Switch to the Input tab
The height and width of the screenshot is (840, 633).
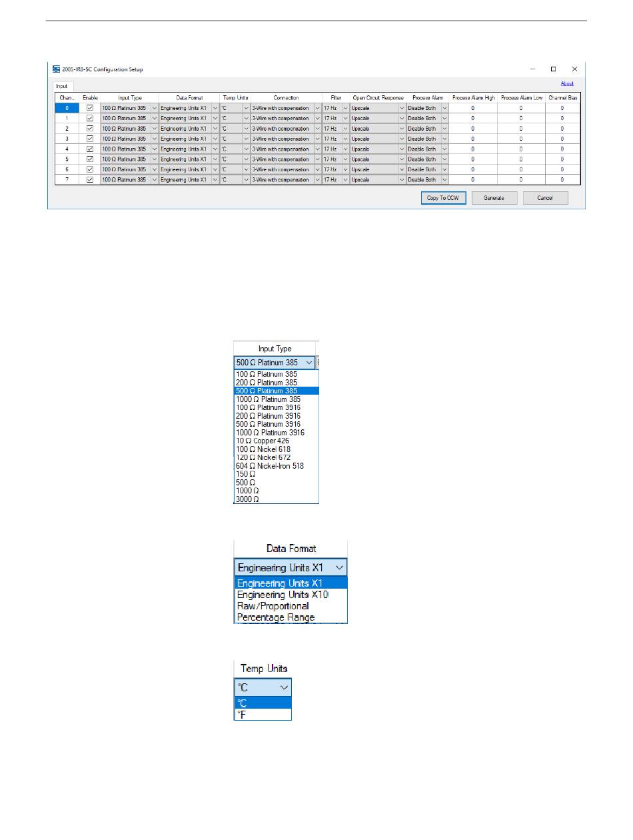click(61, 86)
